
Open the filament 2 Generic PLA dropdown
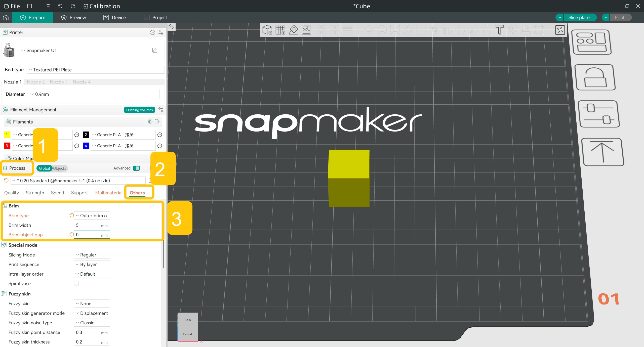click(x=123, y=135)
